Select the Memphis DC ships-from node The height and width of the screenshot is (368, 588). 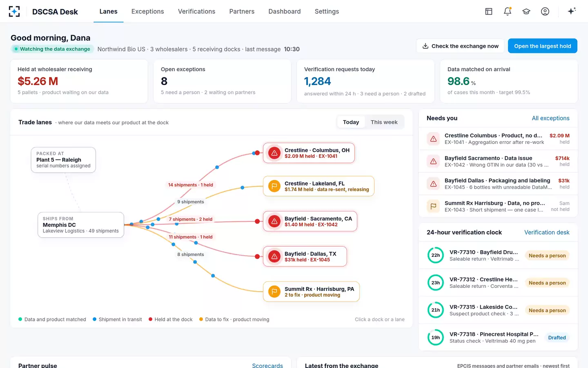(80, 225)
